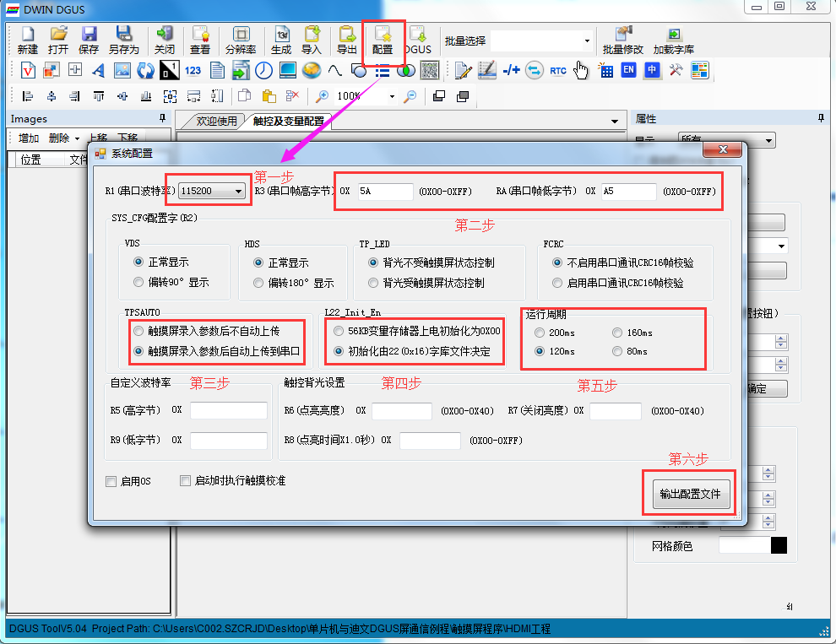Select the QR code tool icon

tap(430, 70)
